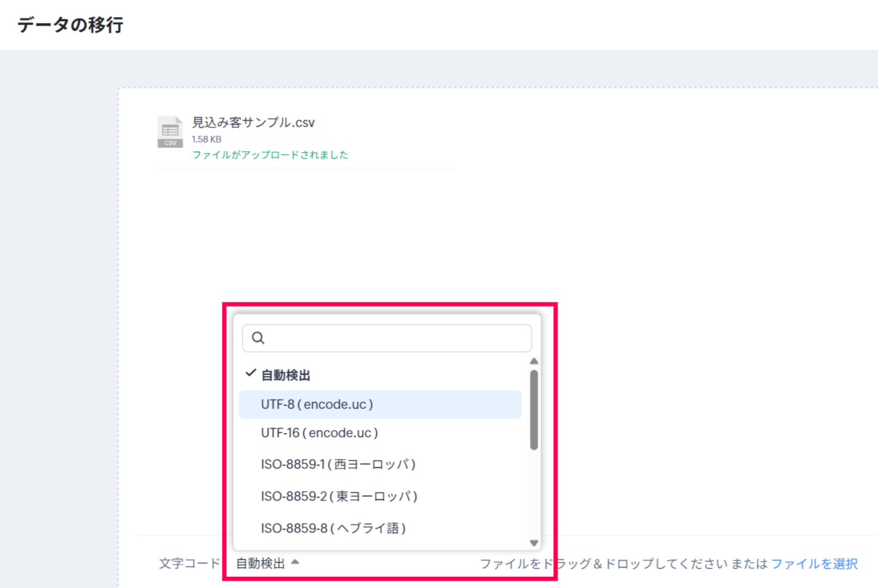Screen dimensions: 878x588
Task: Click the scrollbar up arrow in encoding list
Action: point(534,361)
